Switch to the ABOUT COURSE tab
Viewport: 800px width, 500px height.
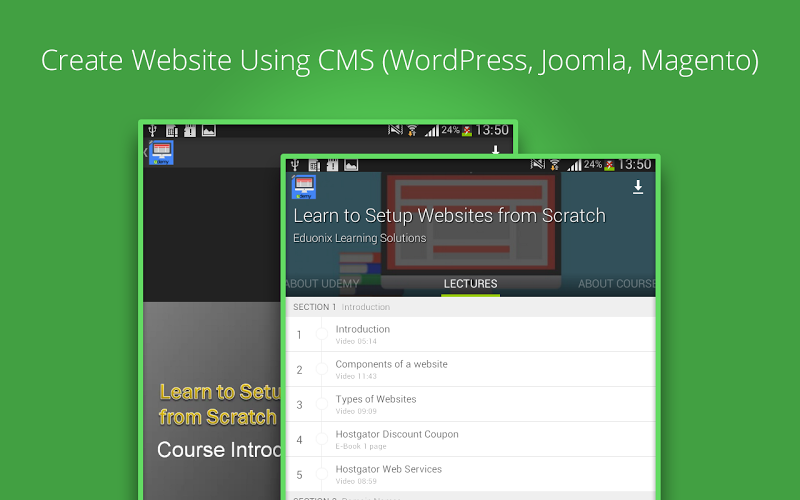[x=616, y=284]
